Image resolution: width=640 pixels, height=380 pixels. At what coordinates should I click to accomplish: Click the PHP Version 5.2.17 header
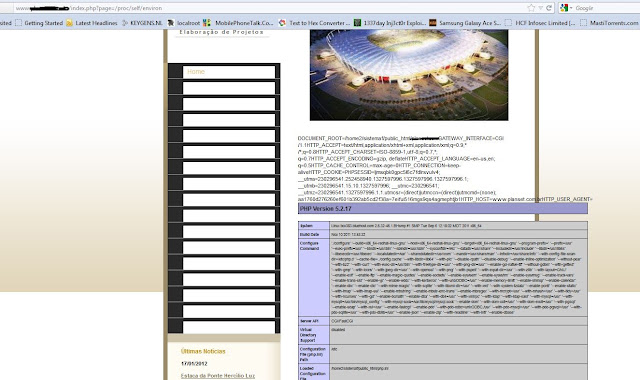tap(443, 209)
